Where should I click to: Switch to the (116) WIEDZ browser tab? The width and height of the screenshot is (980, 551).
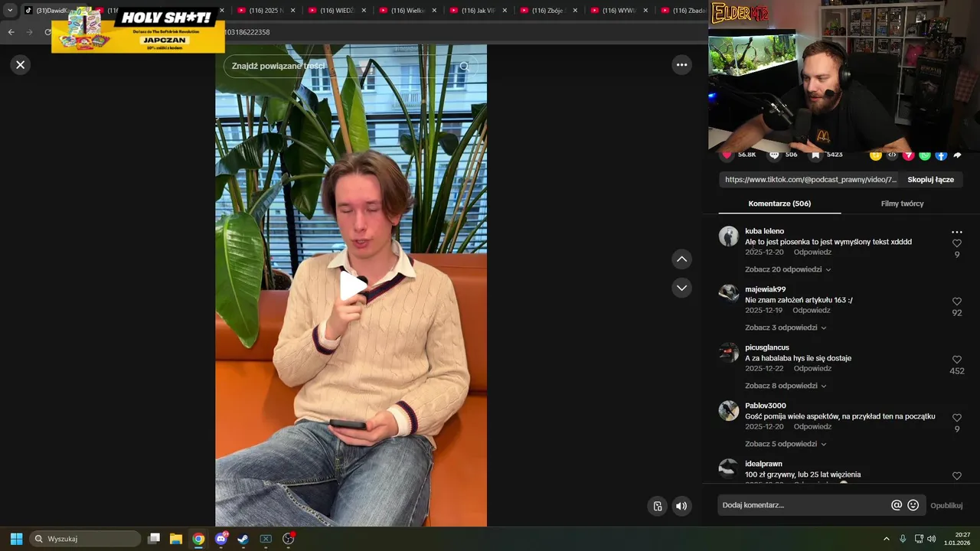tap(335, 11)
